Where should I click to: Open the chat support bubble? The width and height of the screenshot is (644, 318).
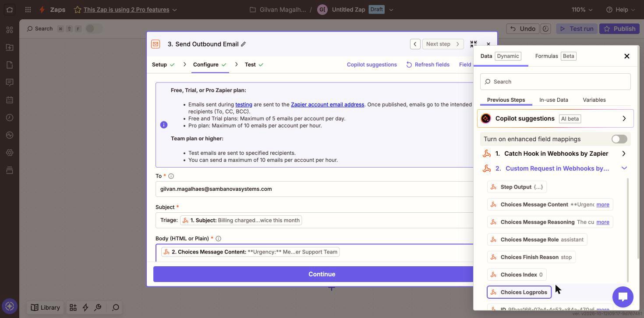point(623,297)
